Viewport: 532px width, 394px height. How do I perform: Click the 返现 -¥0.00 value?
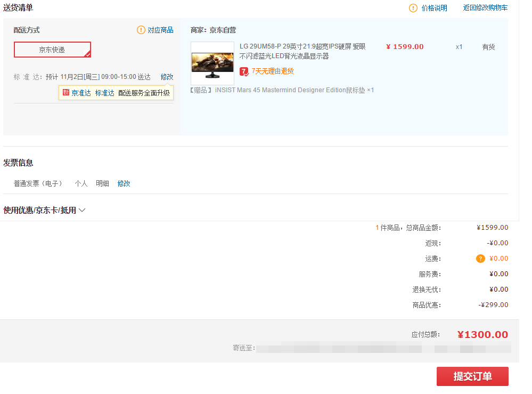pyautogui.click(x=497, y=243)
